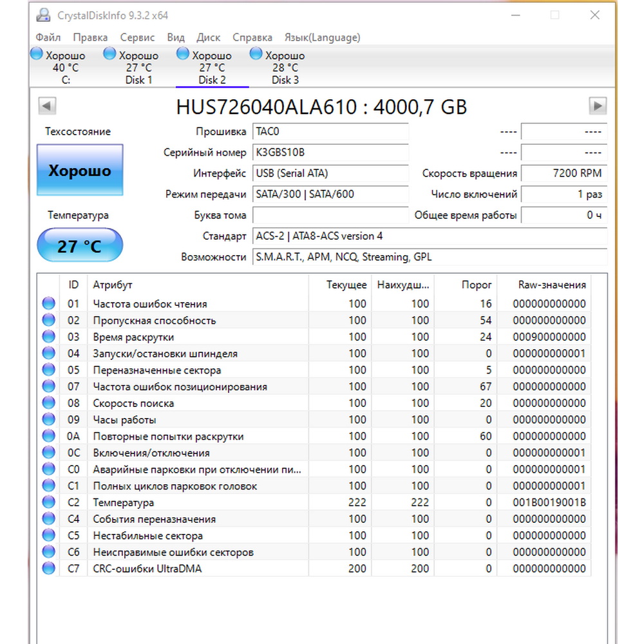Click status orb for attribute C4
This screenshot has width=644, height=644.
tap(48, 518)
